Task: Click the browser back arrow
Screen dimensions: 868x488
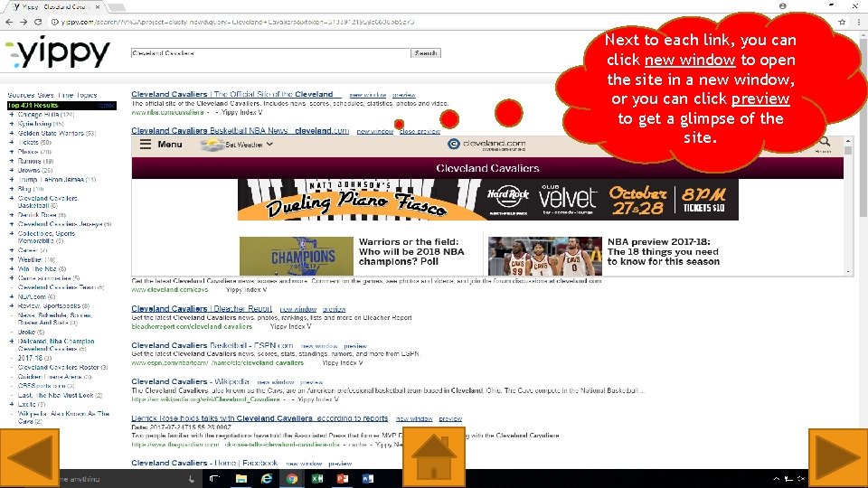Action: pyautogui.click(x=9, y=22)
